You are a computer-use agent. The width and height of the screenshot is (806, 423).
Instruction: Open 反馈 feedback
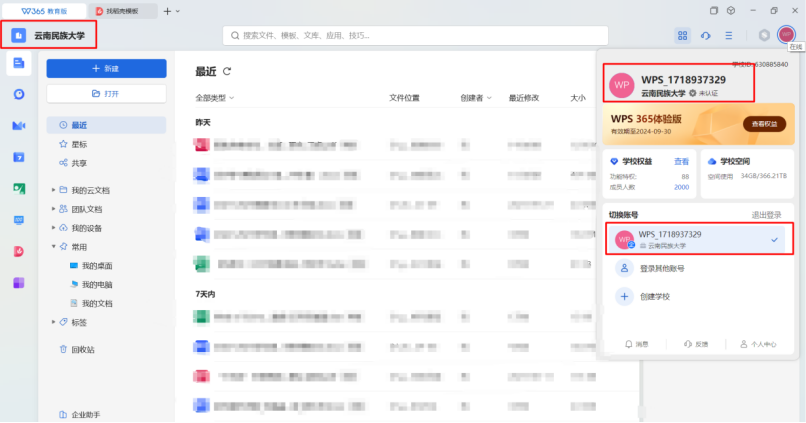pos(696,344)
